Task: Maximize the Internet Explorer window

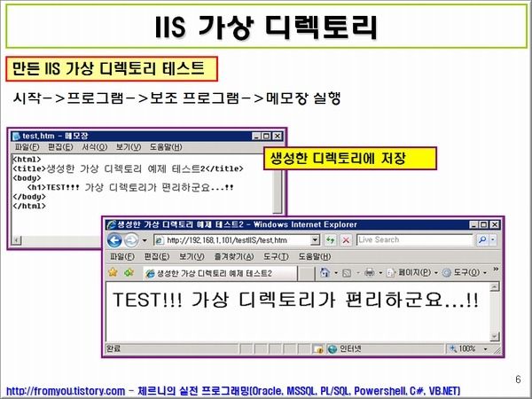Action: (484, 224)
